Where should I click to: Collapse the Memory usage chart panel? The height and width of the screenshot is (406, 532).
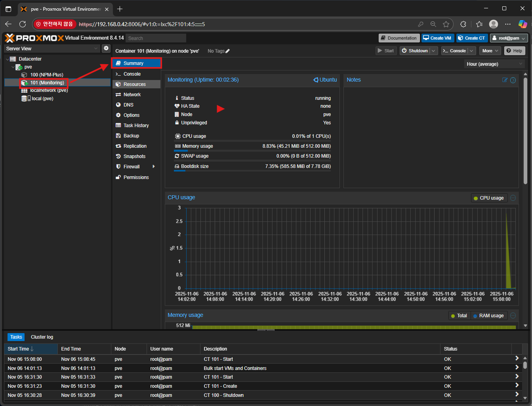tap(513, 316)
